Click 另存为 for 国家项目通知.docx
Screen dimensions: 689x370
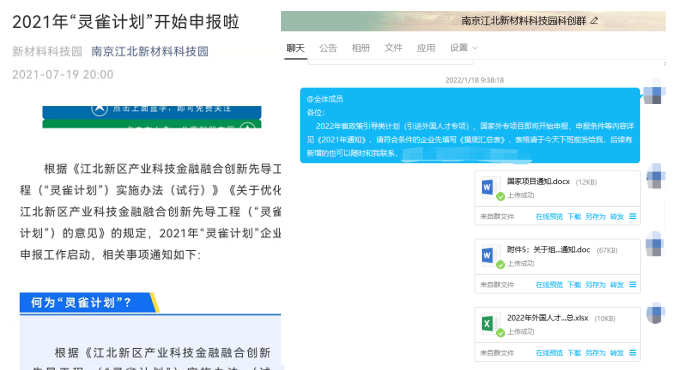pos(595,217)
